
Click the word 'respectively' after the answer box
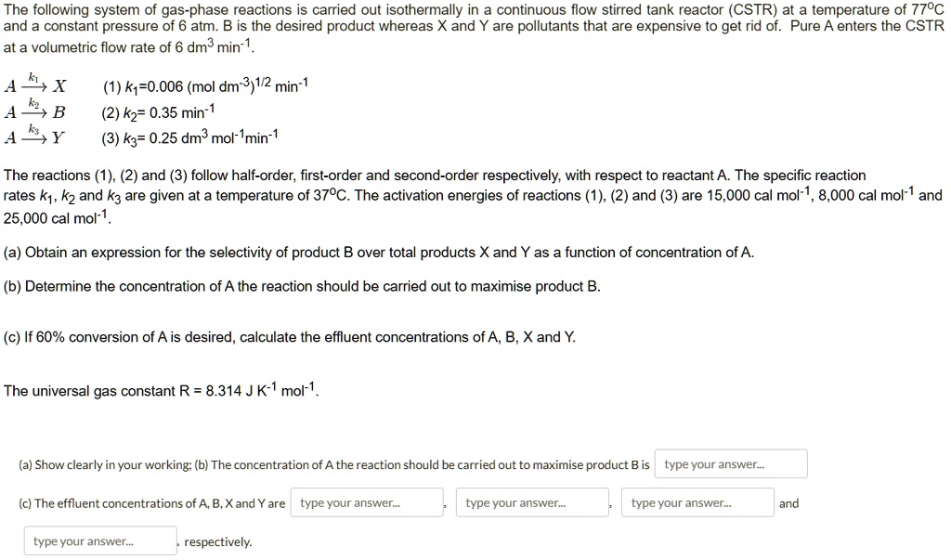click(x=217, y=540)
